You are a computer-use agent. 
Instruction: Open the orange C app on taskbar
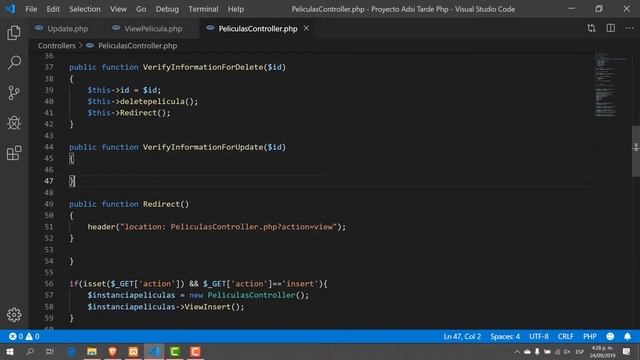click(196, 351)
